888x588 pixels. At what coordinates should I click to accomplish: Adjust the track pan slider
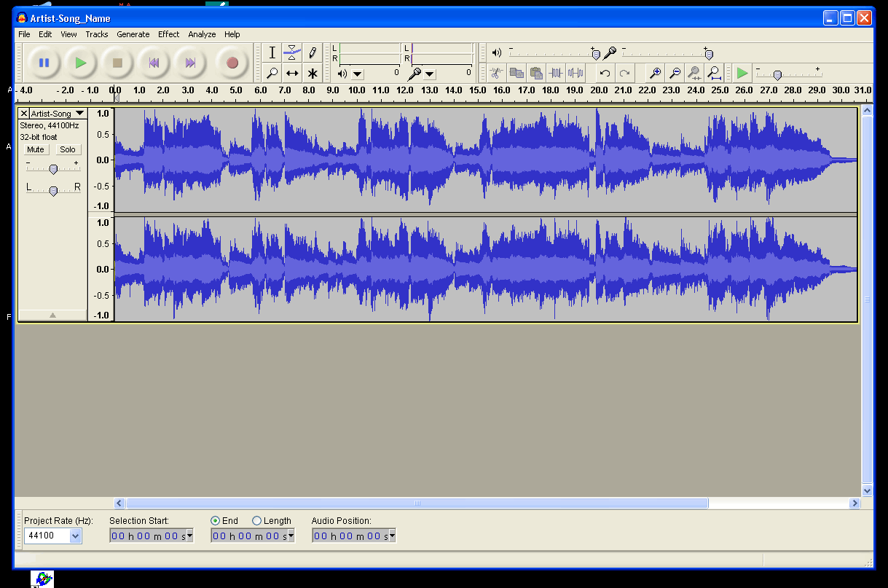click(x=53, y=190)
